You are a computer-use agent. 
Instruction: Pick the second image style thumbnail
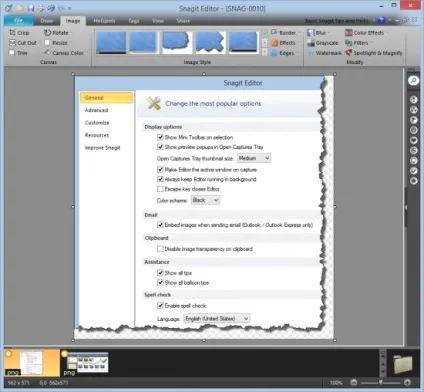tap(143, 42)
